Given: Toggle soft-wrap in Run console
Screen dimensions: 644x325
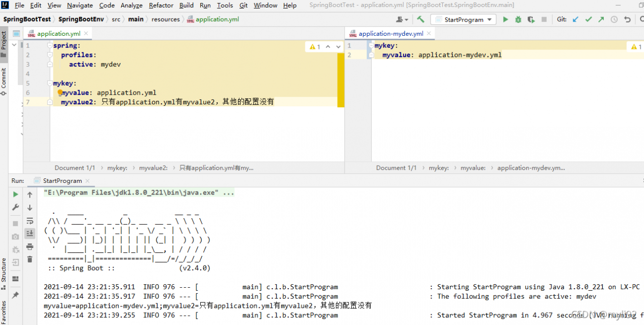Looking at the screenshot, I should (30, 221).
